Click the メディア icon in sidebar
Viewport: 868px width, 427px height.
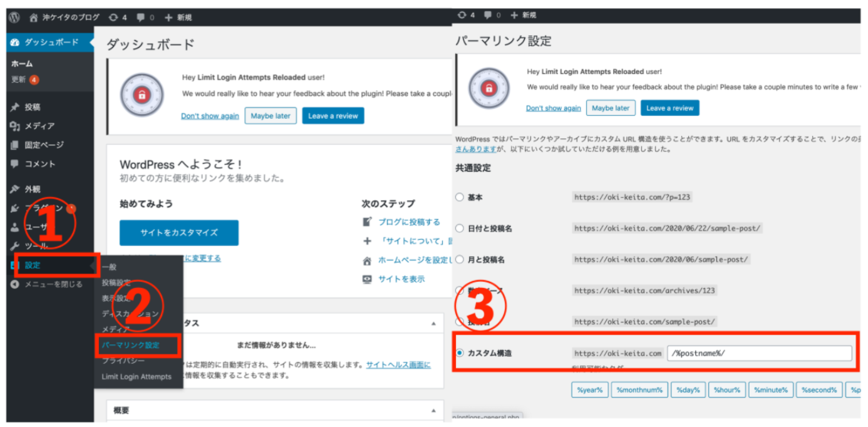pos(15,126)
